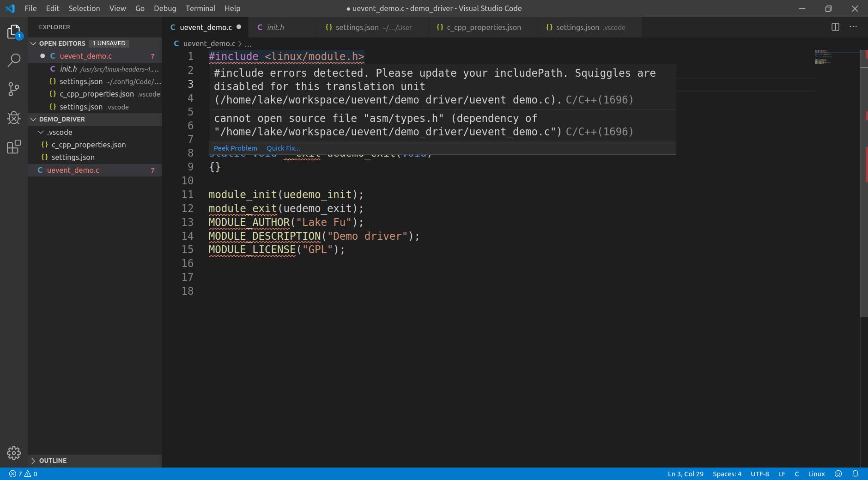868x480 pixels.
Task: Switch to the c_cpp_properties.json tab
Action: coord(484,27)
